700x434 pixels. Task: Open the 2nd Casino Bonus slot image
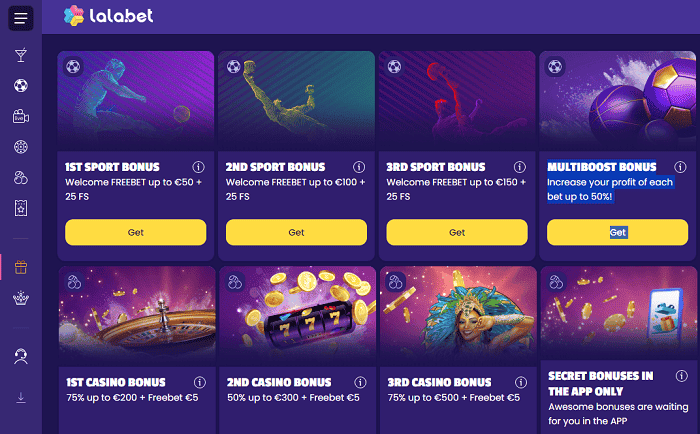(x=297, y=315)
